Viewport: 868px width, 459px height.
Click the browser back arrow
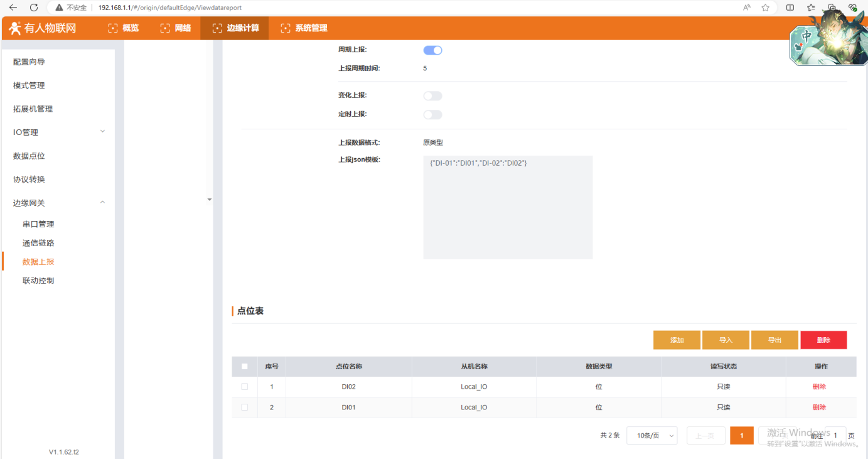pyautogui.click(x=13, y=8)
